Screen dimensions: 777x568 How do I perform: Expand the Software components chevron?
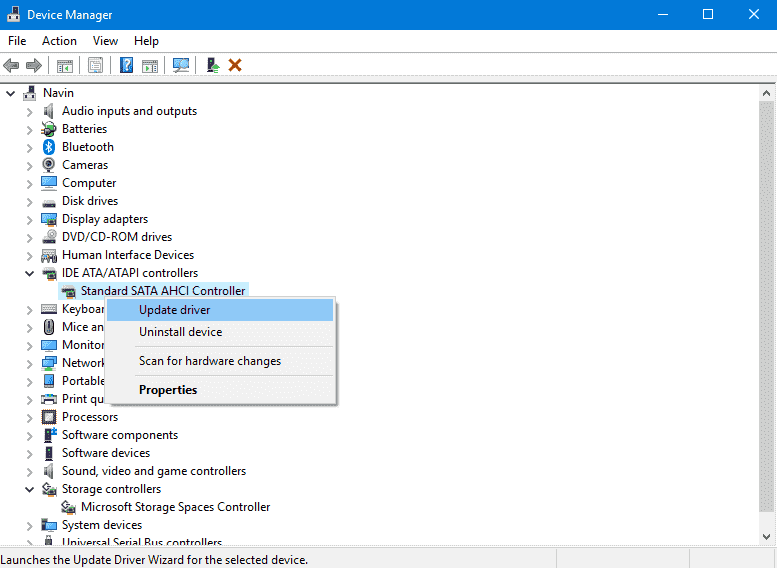pyautogui.click(x=29, y=436)
